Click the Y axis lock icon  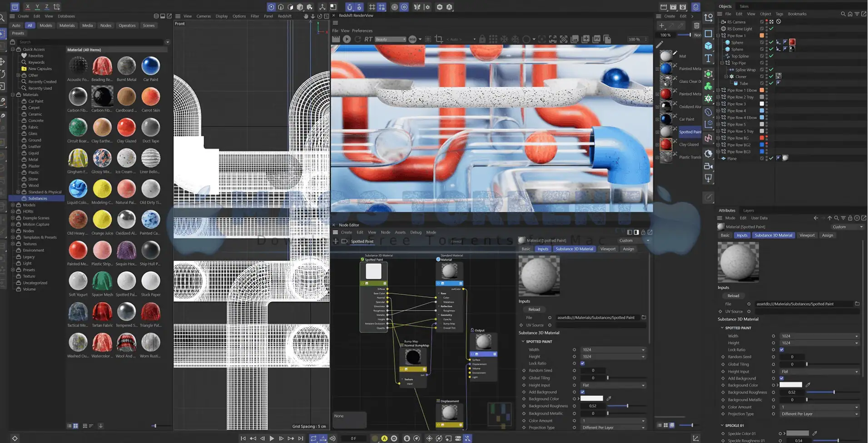click(x=37, y=7)
